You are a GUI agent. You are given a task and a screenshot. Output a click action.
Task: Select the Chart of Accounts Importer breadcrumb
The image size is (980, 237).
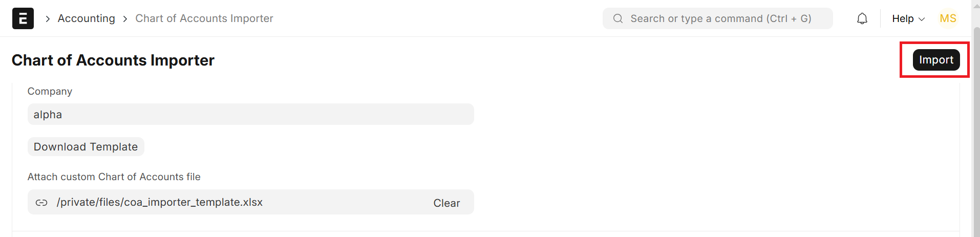click(x=204, y=19)
